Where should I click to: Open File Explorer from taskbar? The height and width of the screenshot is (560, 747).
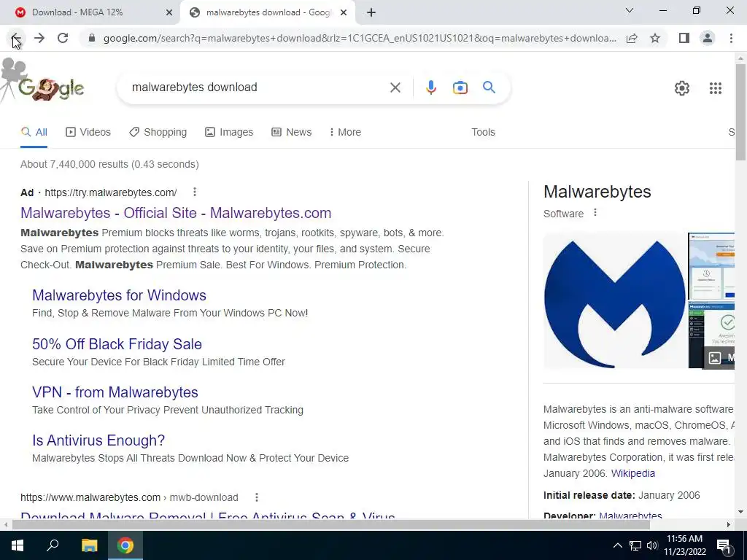click(x=89, y=545)
